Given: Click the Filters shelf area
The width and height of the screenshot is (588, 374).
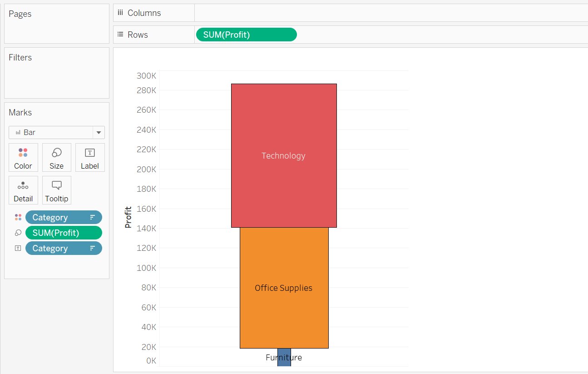Looking at the screenshot, I should click(x=56, y=73).
